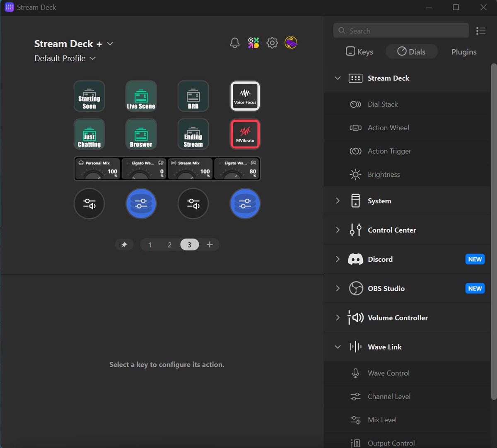Select the Elgato Wave segment showing 0%
Viewport: 497px width, 448px height.
[x=144, y=169]
